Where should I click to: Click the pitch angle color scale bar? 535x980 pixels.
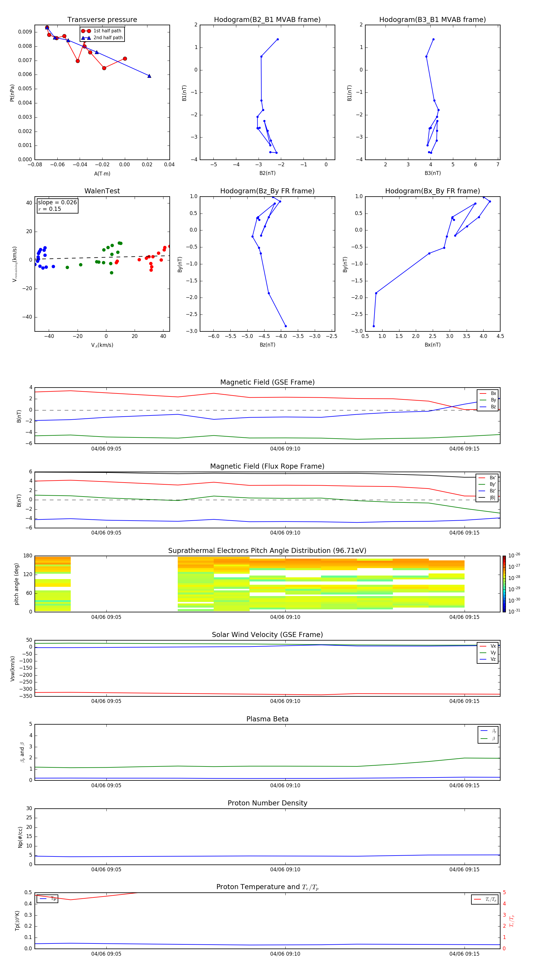[504, 584]
